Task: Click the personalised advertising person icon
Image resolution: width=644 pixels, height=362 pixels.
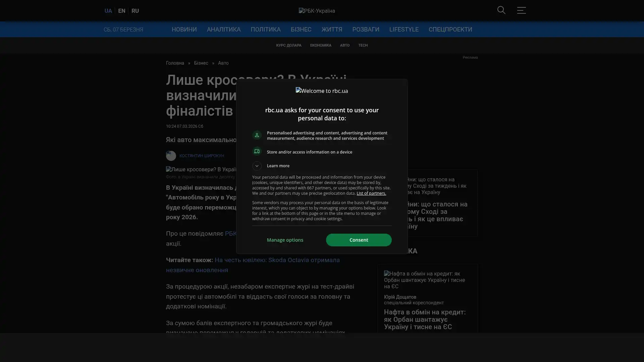Action: [x=257, y=135]
